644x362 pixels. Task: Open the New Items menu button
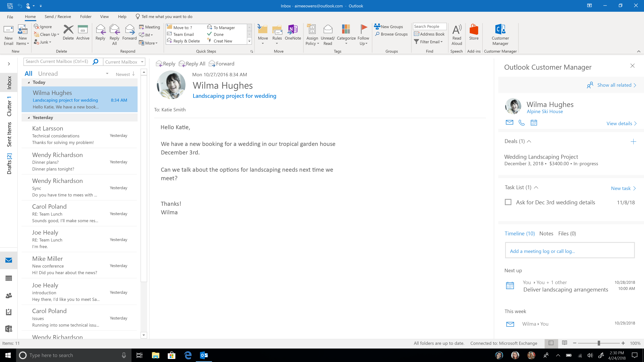click(x=23, y=35)
